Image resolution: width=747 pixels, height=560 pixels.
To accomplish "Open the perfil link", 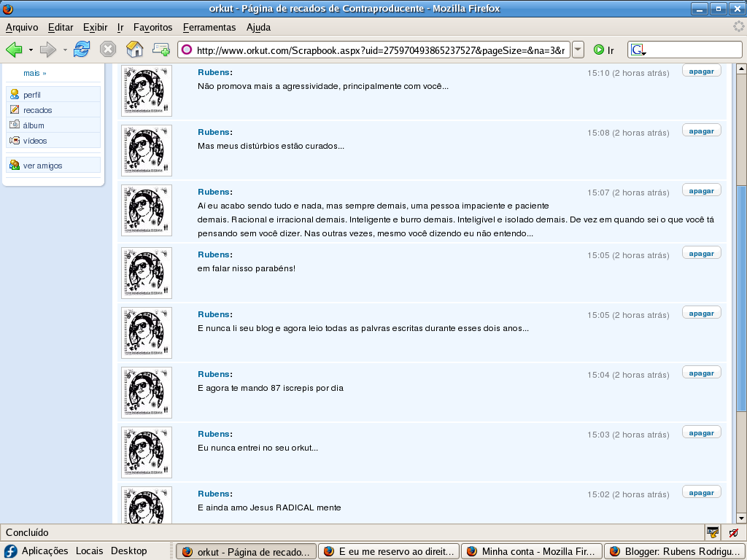I will (x=32, y=95).
